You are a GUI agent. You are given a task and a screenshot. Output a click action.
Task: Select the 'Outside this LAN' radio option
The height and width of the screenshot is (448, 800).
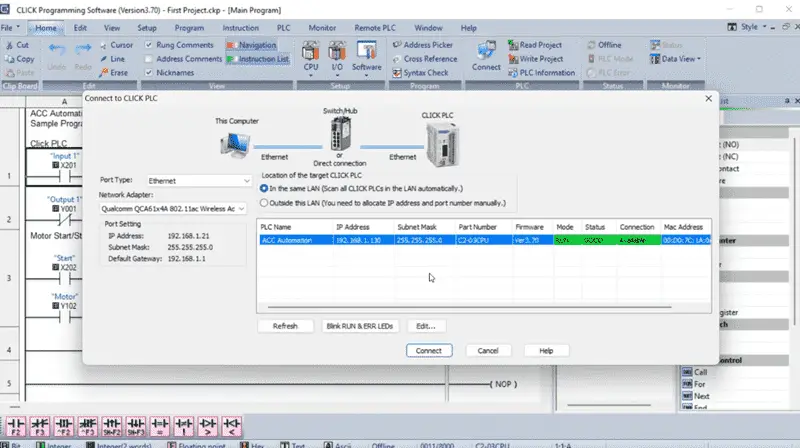pos(264,203)
